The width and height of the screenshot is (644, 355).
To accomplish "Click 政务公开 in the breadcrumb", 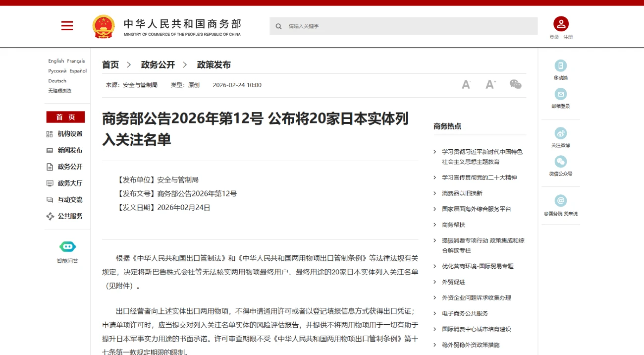I will point(158,65).
